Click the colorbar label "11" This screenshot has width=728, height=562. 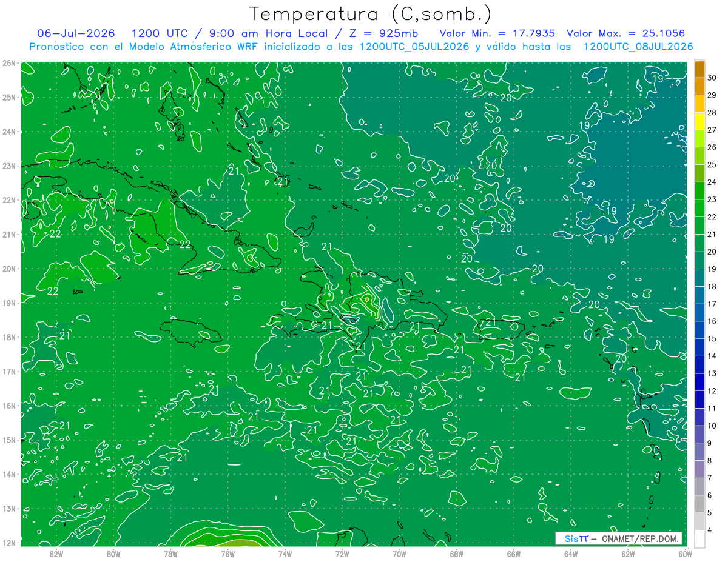(x=712, y=409)
